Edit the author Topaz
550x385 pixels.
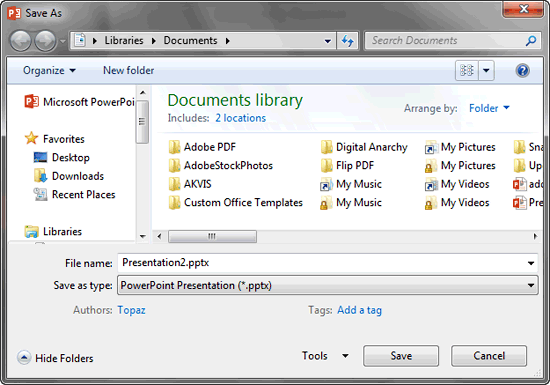[131, 310]
